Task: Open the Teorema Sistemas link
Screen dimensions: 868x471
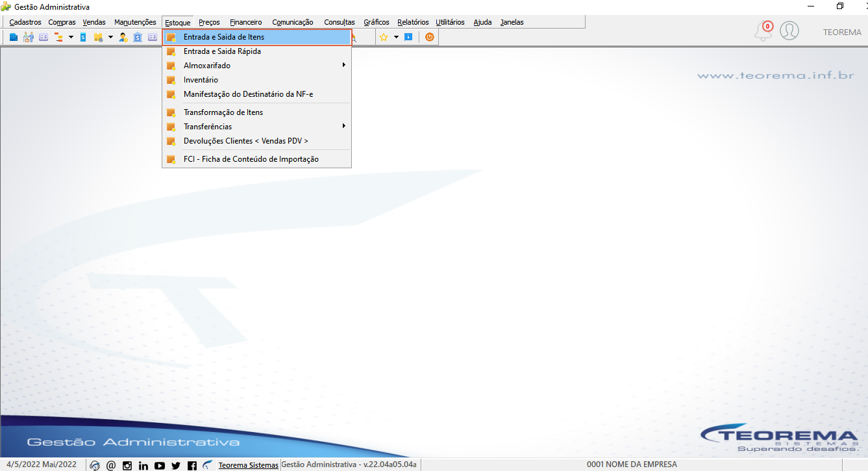Action: click(249, 465)
